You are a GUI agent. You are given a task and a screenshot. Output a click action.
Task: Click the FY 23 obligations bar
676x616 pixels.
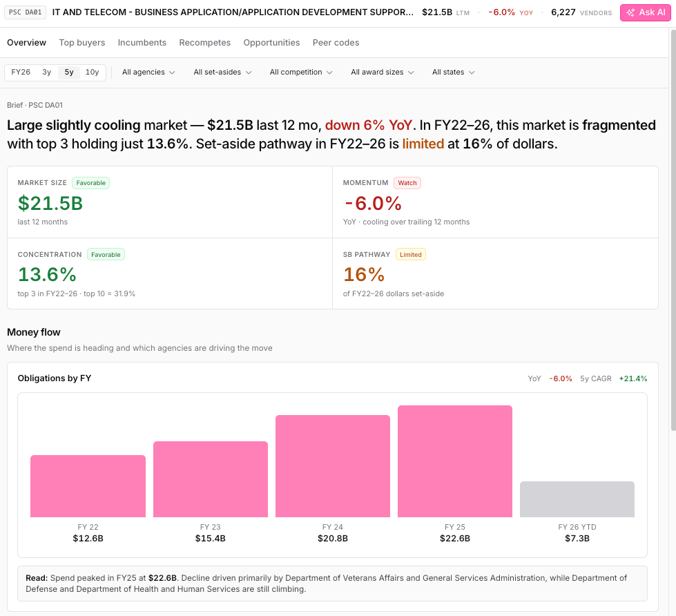[x=211, y=479]
